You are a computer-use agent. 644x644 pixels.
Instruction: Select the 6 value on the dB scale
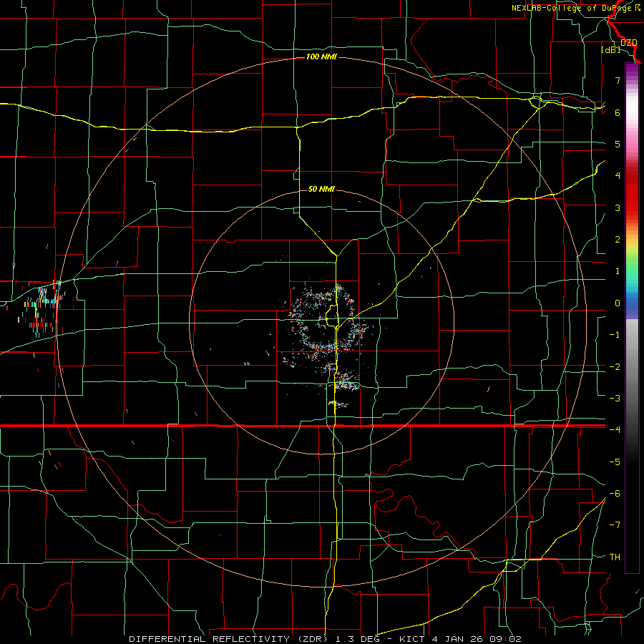(x=618, y=112)
